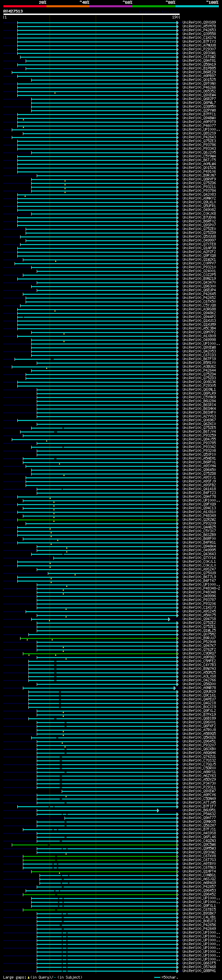Click the UniRef100_A9NR78 label
The image size is (222, 980).
pos(199,687)
